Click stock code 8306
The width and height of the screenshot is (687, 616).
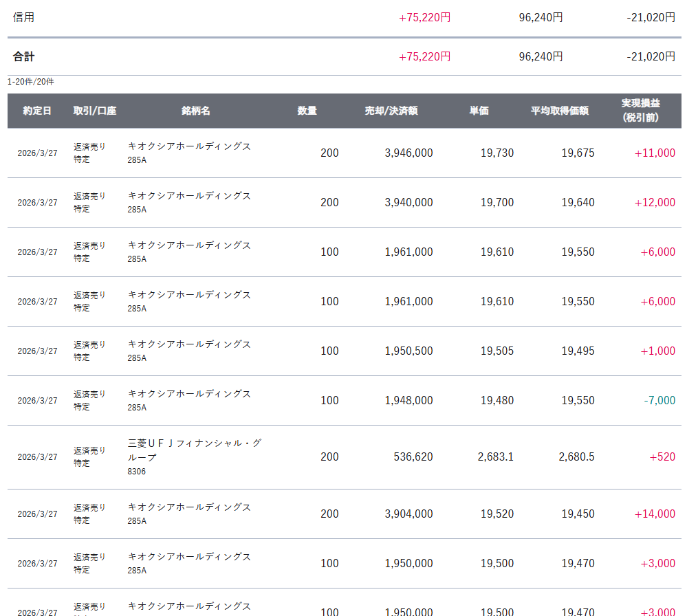coord(137,472)
